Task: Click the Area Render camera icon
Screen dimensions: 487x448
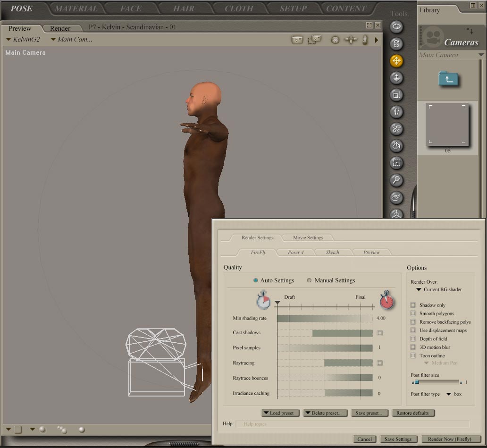Action: point(314,40)
